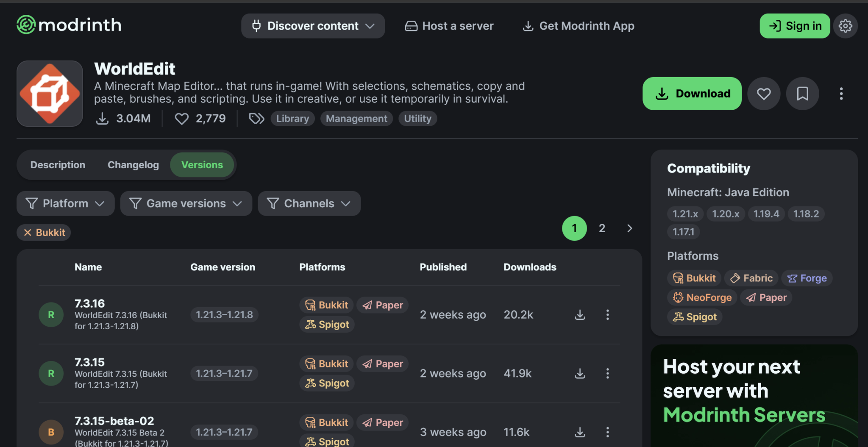
Task: Open more options for version 7.3.16
Action: click(x=607, y=315)
